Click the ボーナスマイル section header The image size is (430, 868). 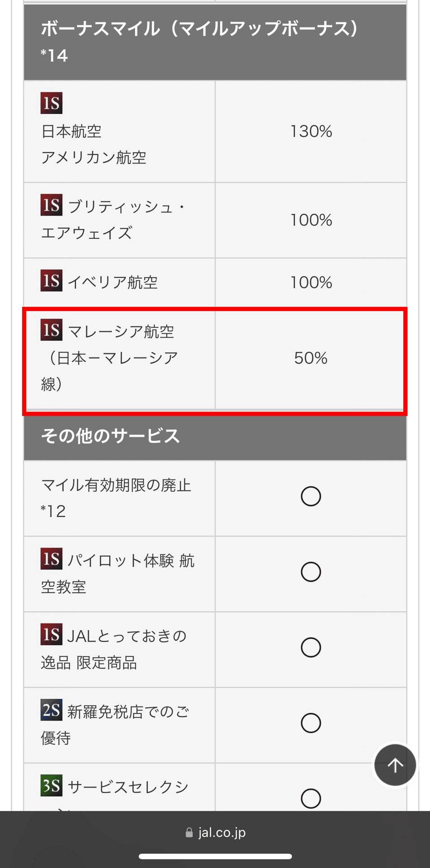click(x=215, y=42)
